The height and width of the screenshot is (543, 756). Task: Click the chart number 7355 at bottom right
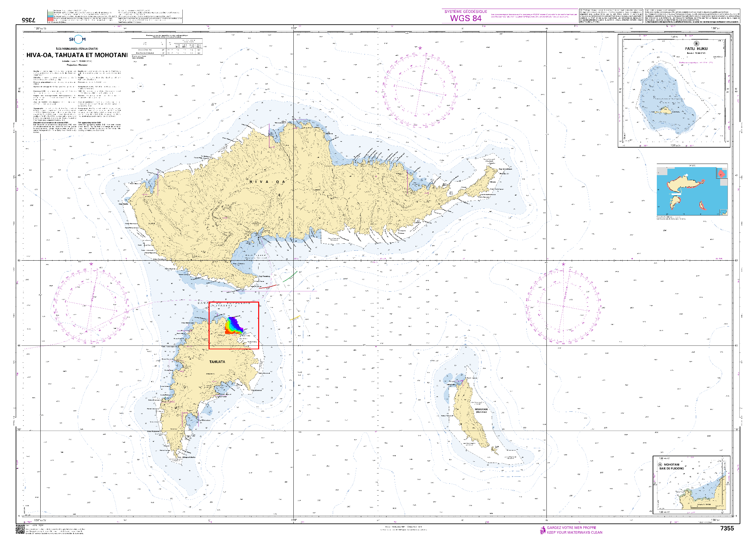727,528
